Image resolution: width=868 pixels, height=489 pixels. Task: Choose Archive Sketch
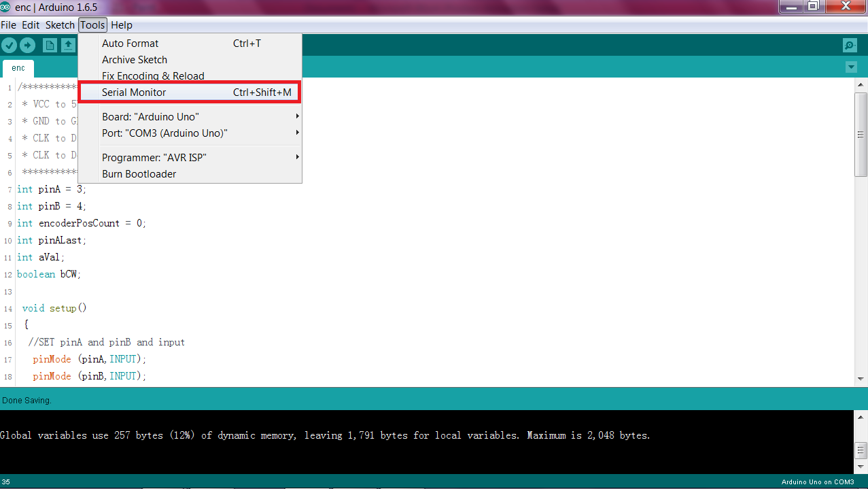point(134,59)
